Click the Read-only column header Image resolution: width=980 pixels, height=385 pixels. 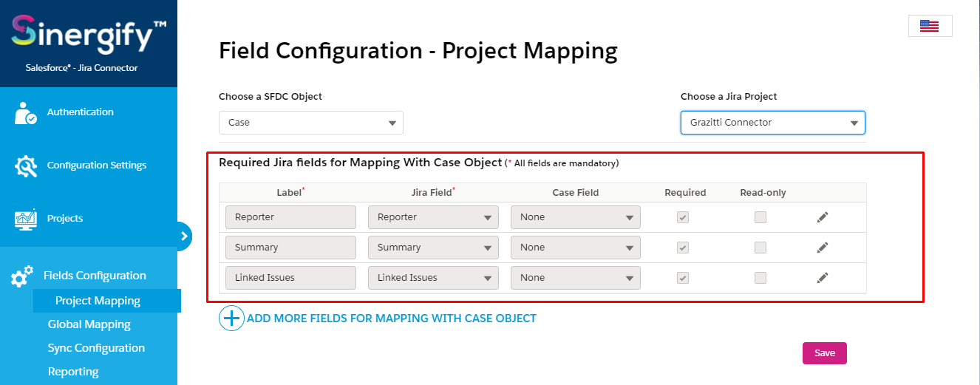pos(763,193)
